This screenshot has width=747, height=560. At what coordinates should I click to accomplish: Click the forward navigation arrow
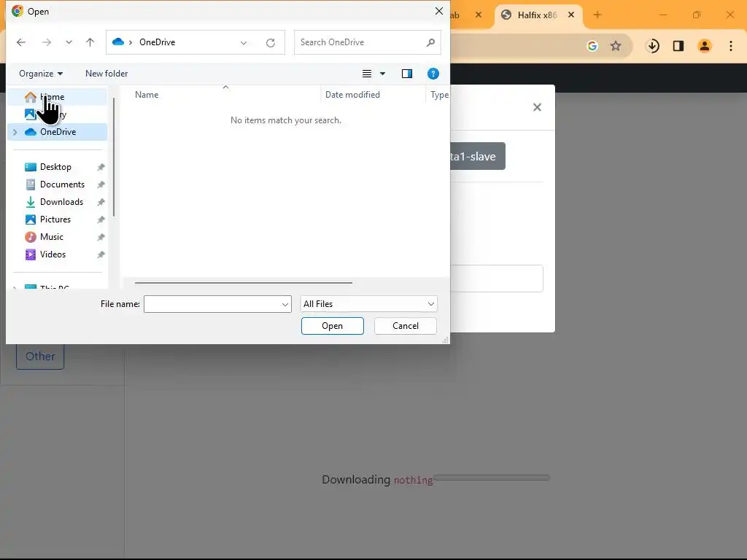point(46,42)
